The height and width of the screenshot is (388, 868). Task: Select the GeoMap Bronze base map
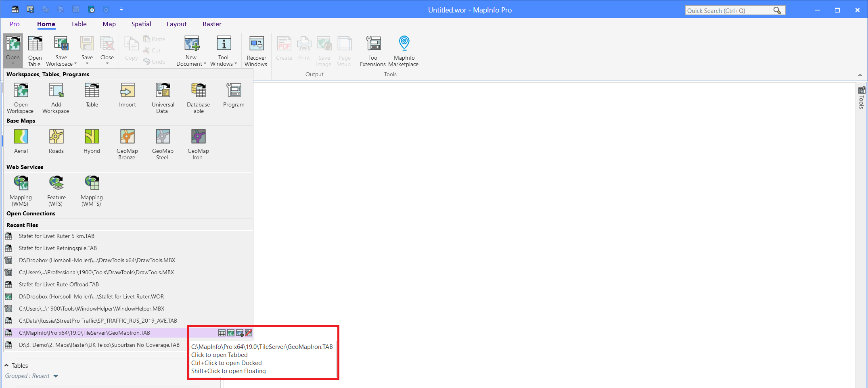coord(127,137)
